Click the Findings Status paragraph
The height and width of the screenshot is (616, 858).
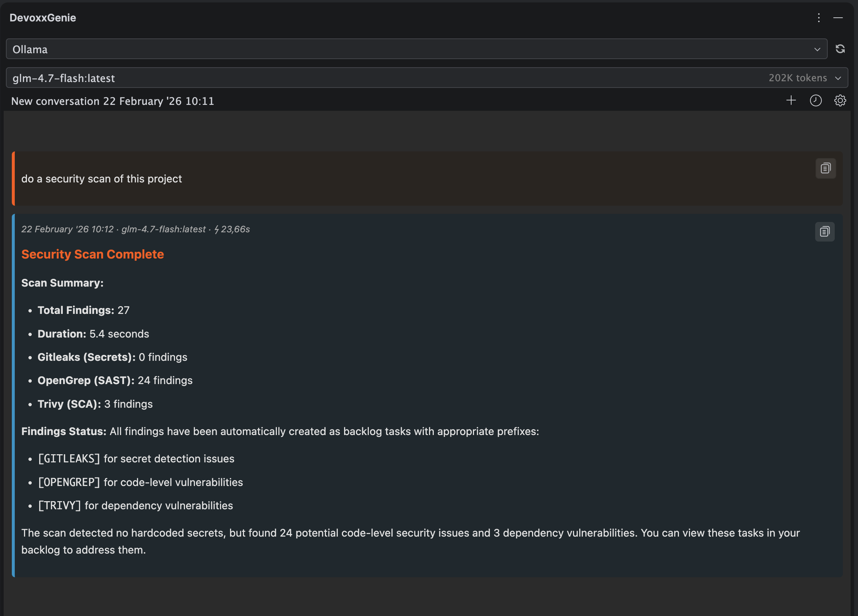pos(280,431)
